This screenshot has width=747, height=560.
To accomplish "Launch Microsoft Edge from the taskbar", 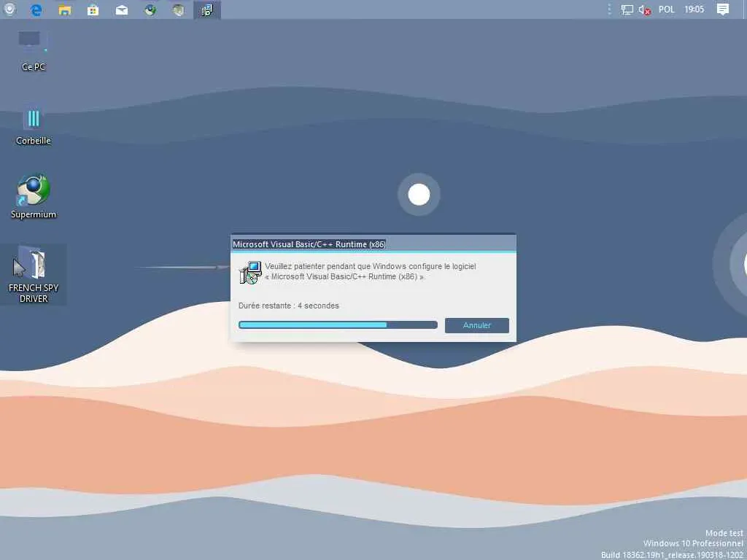I will (36, 9).
